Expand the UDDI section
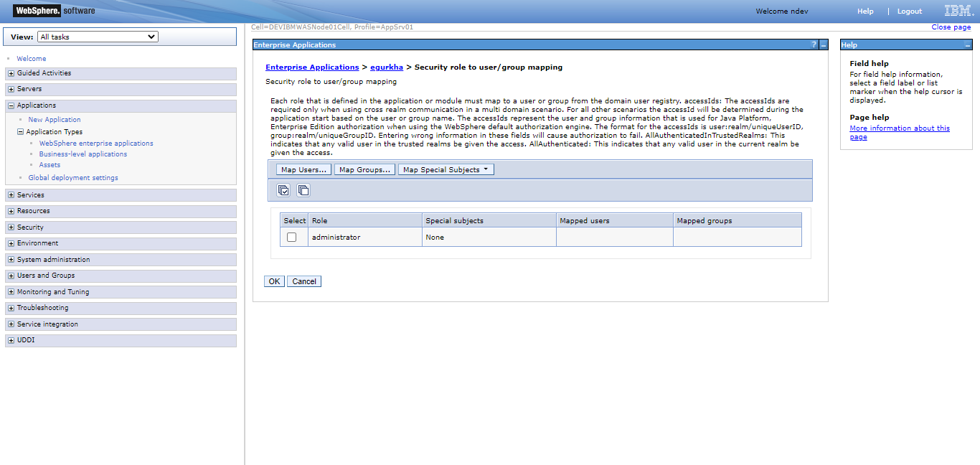Screen dimensions: 980x465 [x=11, y=340]
